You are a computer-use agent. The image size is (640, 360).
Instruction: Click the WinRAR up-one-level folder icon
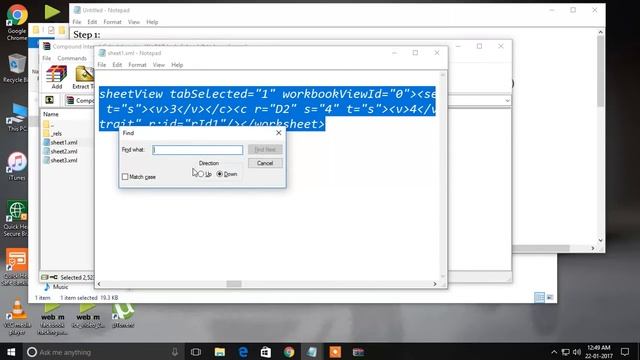pos(49,100)
